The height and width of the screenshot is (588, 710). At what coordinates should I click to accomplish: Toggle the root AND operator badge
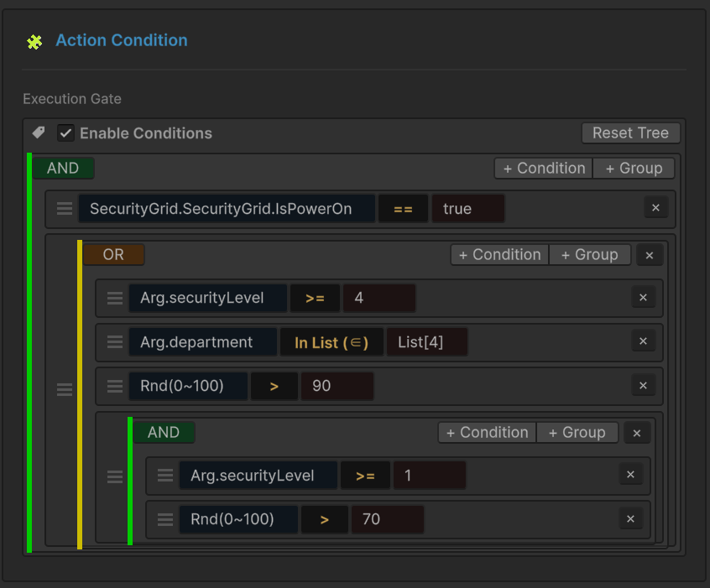click(63, 168)
